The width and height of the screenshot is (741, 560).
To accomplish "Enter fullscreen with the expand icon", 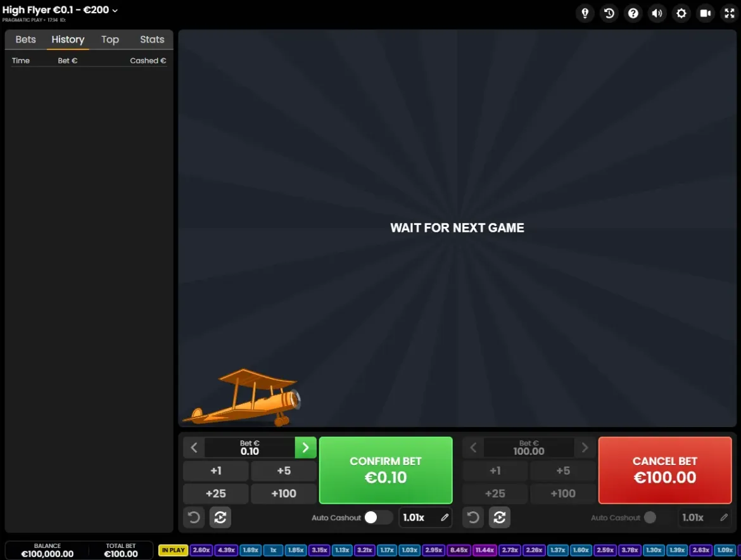I will point(729,13).
